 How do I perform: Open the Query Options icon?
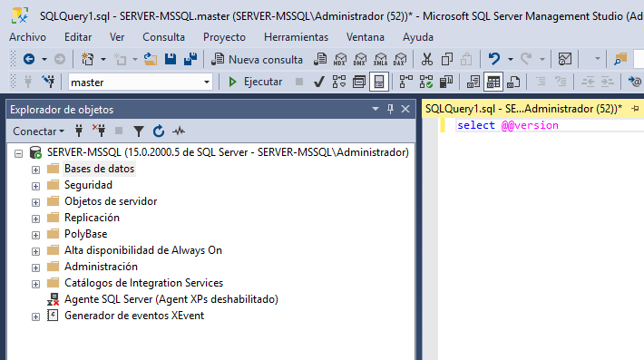point(359,82)
